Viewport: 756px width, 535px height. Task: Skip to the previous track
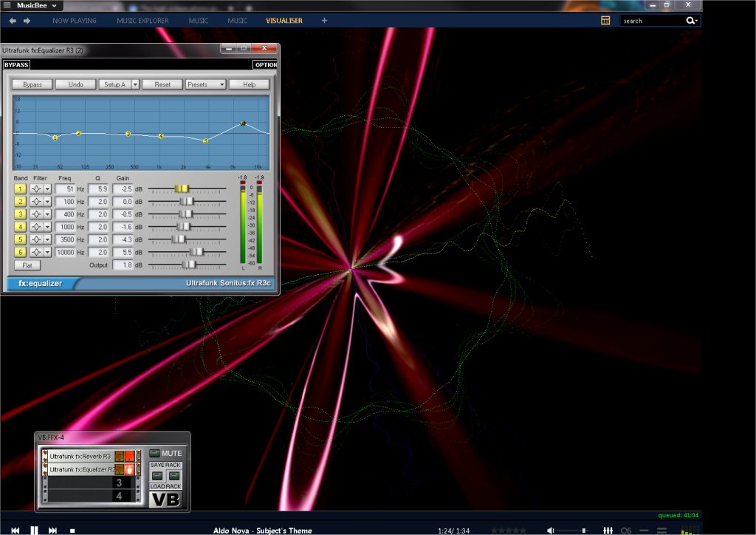click(15, 530)
